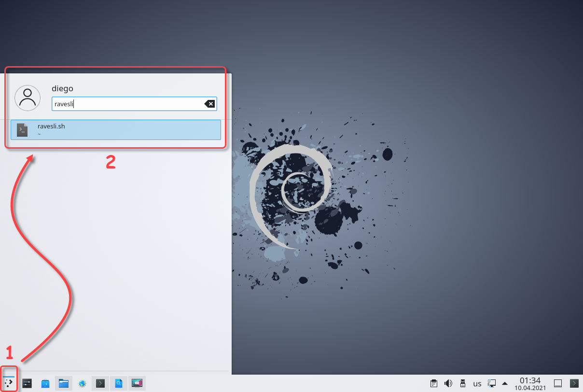
Task: Launch the web browser globe icon
Action: click(x=82, y=384)
